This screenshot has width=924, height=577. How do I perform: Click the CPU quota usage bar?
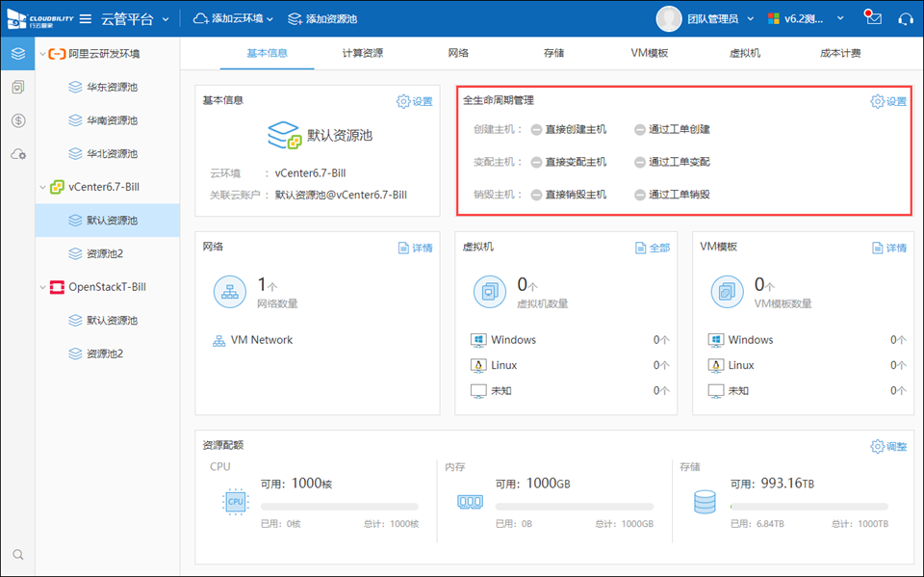tap(339, 507)
